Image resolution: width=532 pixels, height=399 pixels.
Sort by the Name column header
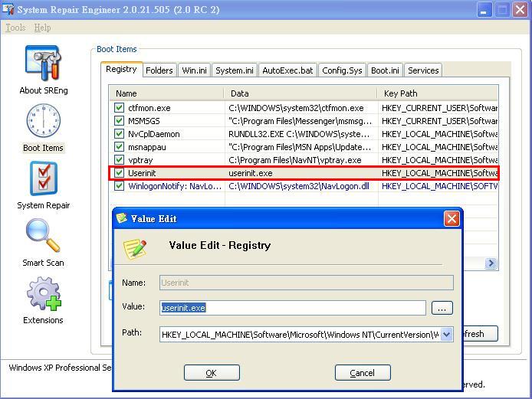tap(166, 93)
